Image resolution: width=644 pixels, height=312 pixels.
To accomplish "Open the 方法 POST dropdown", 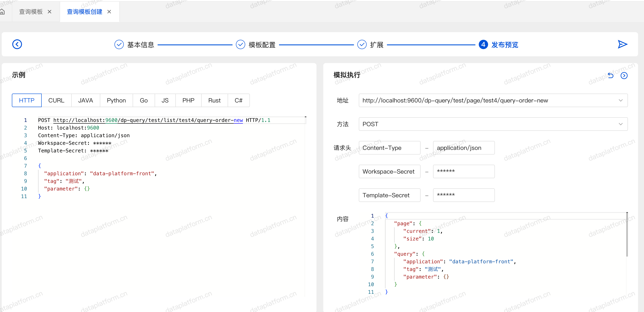I will click(621, 124).
